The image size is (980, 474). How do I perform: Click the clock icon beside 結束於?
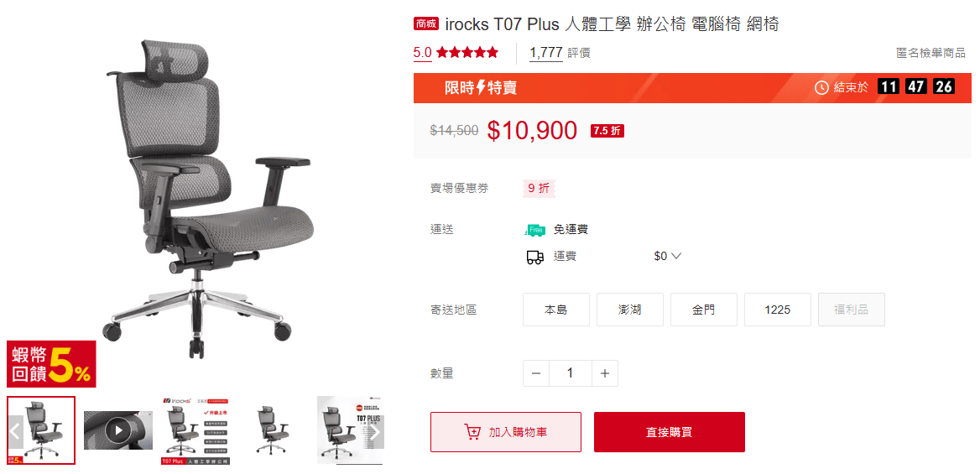(x=821, y=87)
